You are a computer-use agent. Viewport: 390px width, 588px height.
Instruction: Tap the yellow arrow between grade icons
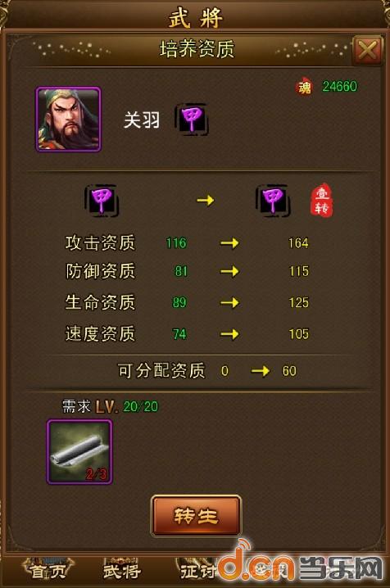(206, 201)
